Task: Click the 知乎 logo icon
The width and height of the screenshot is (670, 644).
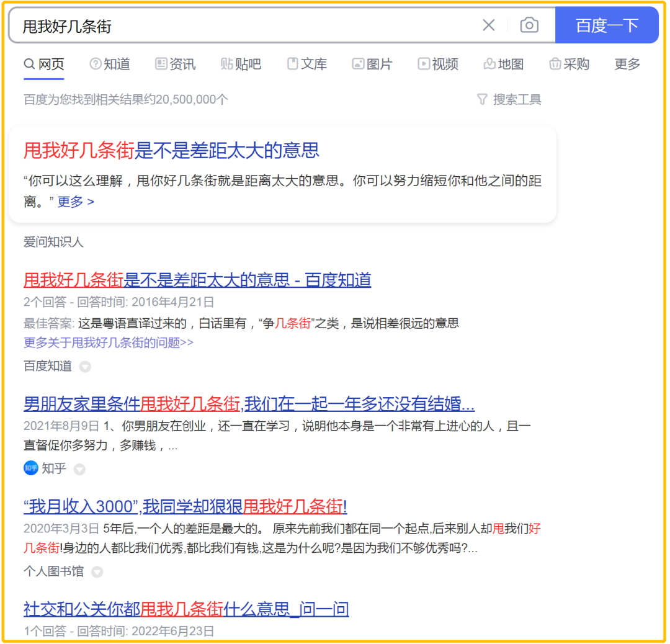Action: tap(31, 468)
